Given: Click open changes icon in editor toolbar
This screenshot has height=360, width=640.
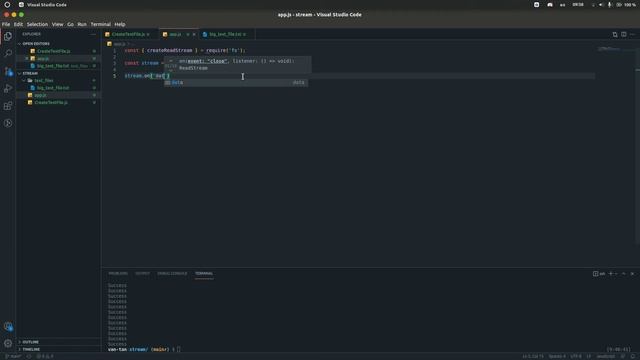Looking at the screenshot, I should [x=615, y=35].
